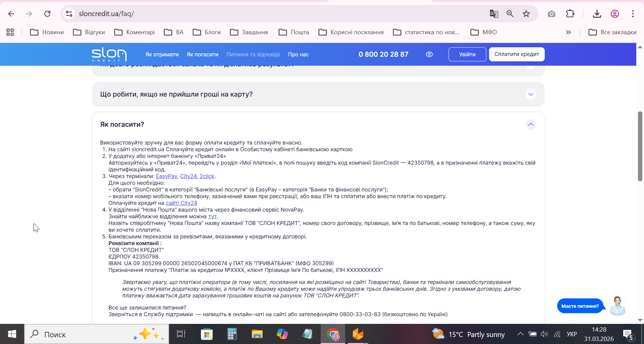Open the сайті City24 link
Viewport: 644px width, 344px height.
click(x=181, y=203)
